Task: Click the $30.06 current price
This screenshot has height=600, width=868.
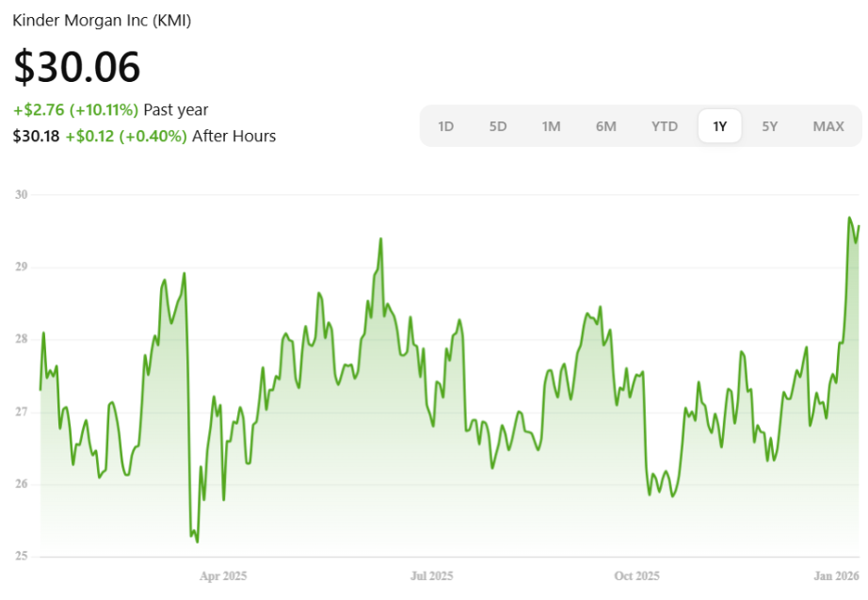Action: click(x=76, y=67)
